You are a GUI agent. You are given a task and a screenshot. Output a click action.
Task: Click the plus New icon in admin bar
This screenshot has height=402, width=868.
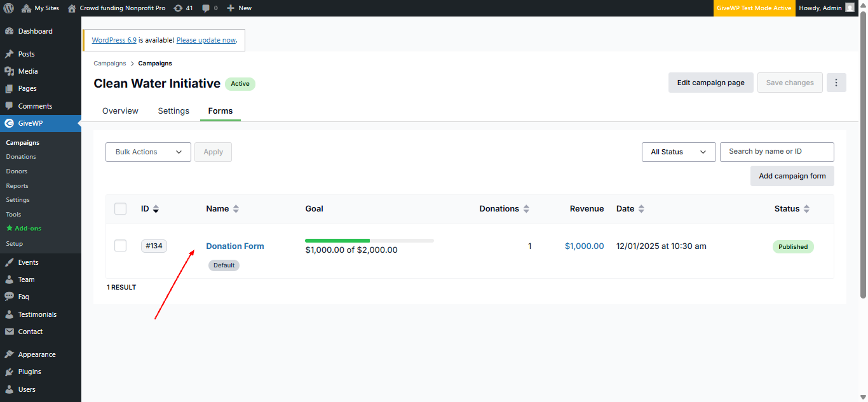pos(231,8)
